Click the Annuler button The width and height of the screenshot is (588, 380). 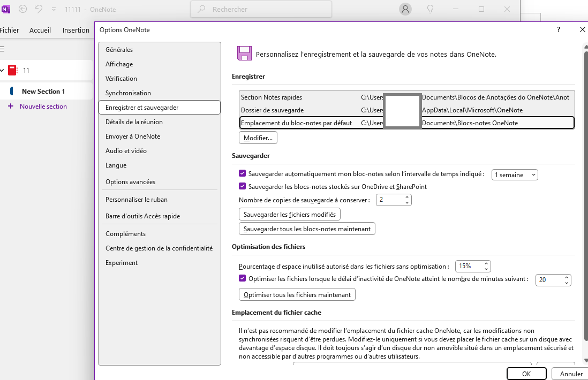[x=571, y=374]
